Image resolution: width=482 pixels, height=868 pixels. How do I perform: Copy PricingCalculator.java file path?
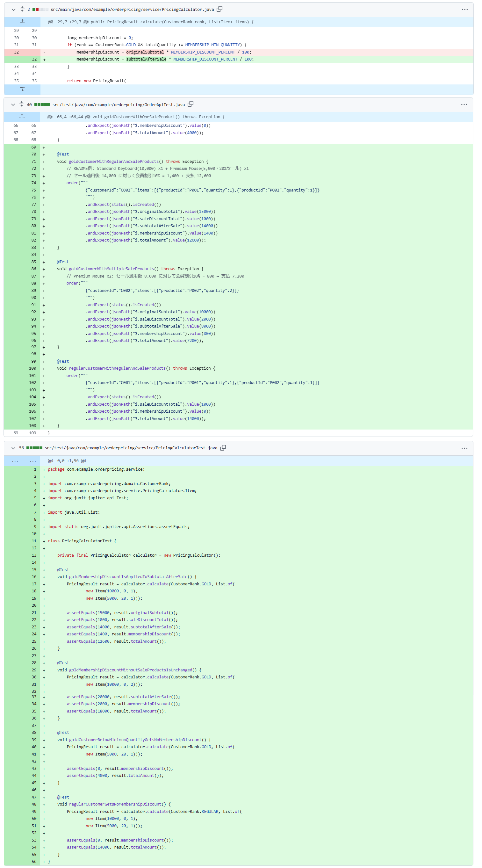coord(219,9)
